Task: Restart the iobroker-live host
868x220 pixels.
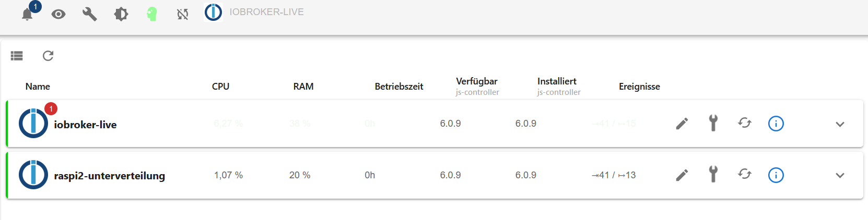Action: pyautogui.click(x=745, y=124)
